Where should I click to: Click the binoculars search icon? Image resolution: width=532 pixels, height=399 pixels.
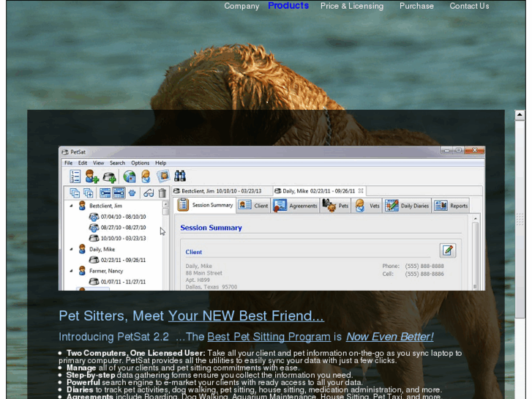180,176
